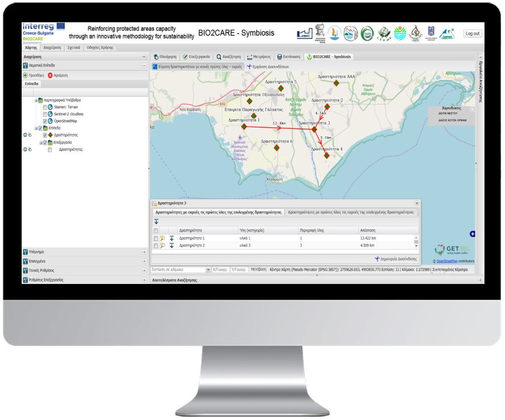This screenshot has height=420, width=505.
Task: Click info icon beside checked Δραστηριότητες layer
Action: tap(25, 135)
